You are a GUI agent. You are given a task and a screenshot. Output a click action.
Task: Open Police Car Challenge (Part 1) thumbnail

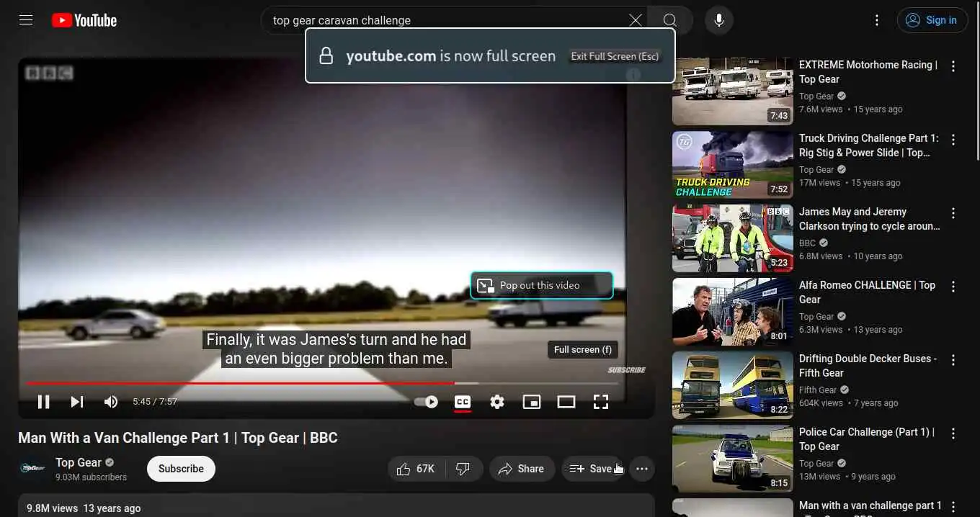[x=733, y=459]
